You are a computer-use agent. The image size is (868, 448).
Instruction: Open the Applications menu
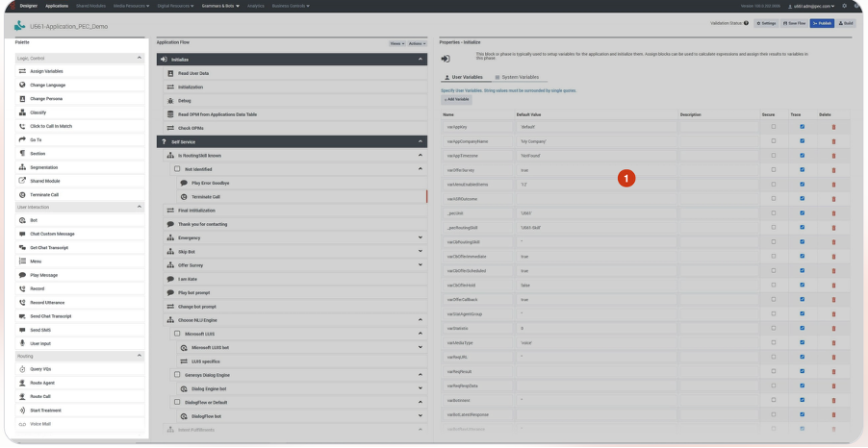click(x=57, y=6)
